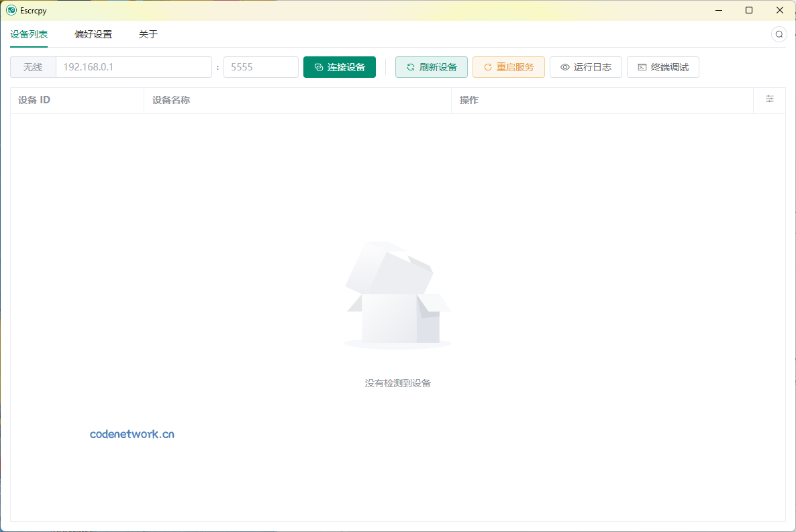Click the 操作 column header
The image size is (796, 532).
[468, 99]
